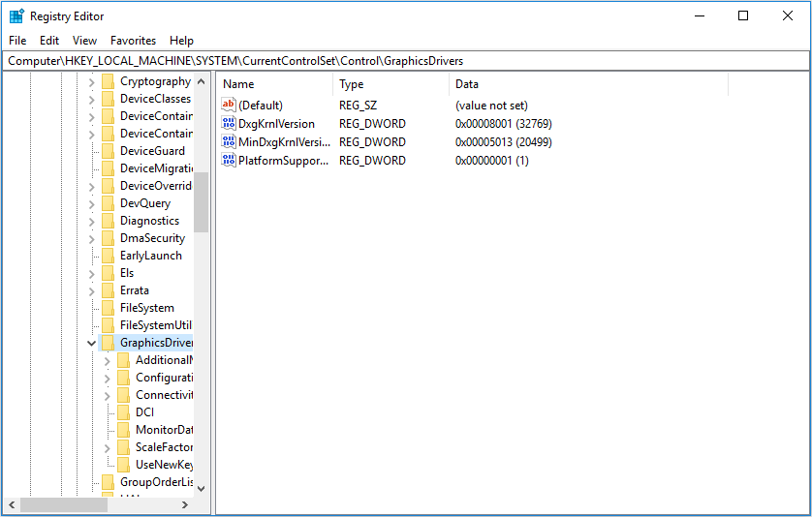
Task: Select the DeviceOverrides folder icon
Action: (109, 186)
